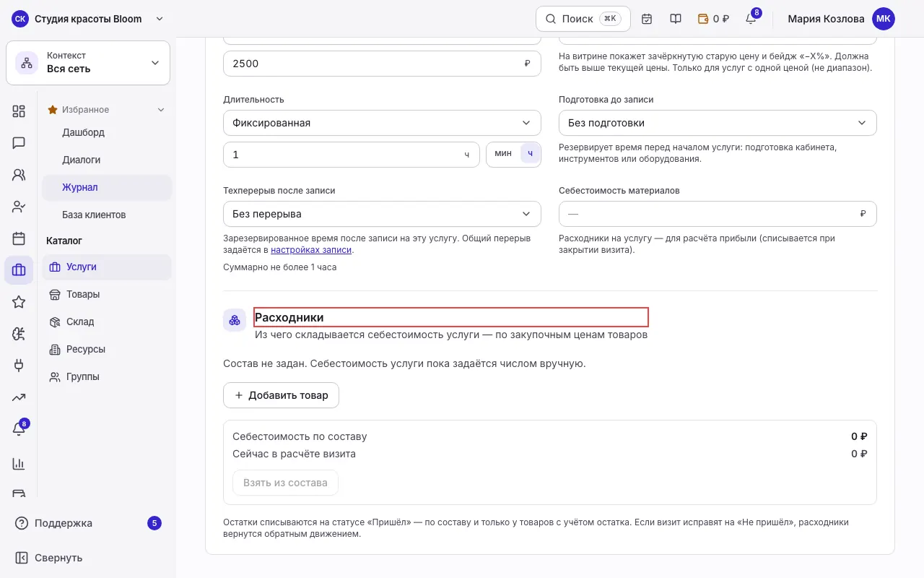Screen dimensions: 924x578
Task: Open «Поддержка» at the sidebar bottom
Action: point(88,523)
